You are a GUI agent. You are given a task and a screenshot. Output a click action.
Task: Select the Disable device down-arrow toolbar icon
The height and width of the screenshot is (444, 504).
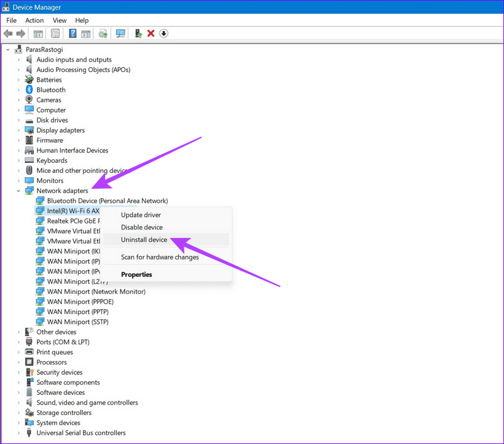coord(163,33)
